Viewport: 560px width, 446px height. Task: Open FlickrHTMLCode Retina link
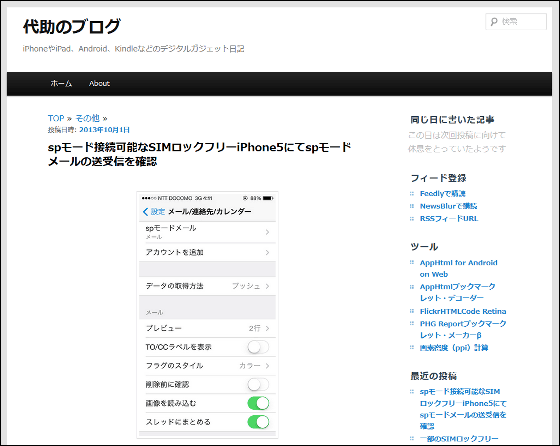pos(463,311)
